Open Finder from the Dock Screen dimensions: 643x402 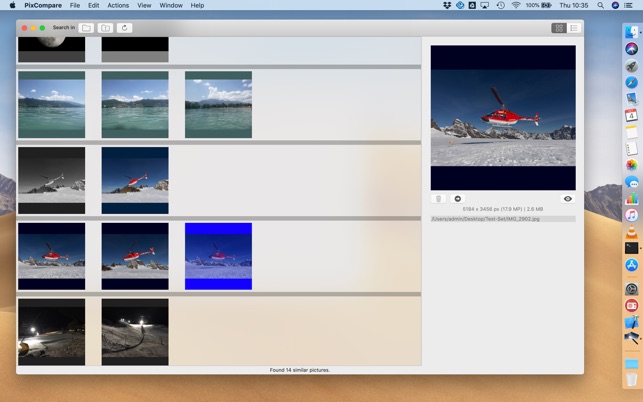[631, 32]
